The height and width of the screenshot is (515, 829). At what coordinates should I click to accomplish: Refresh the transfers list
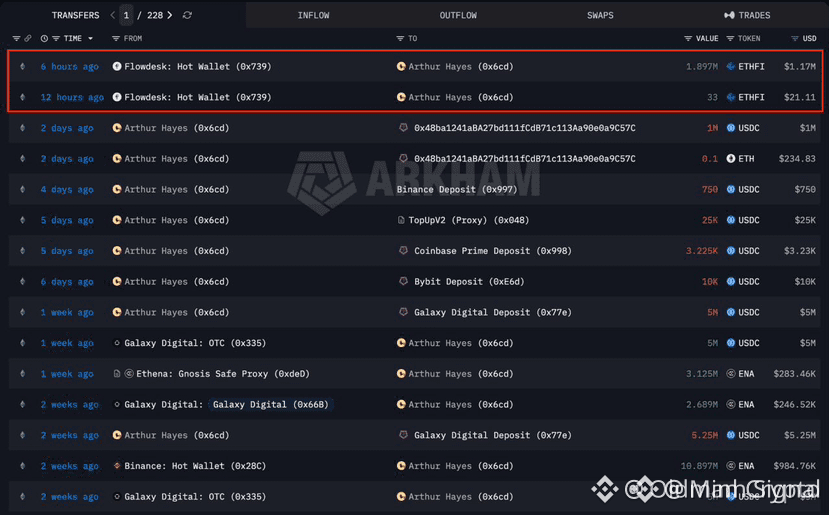[x=187, y=15]
